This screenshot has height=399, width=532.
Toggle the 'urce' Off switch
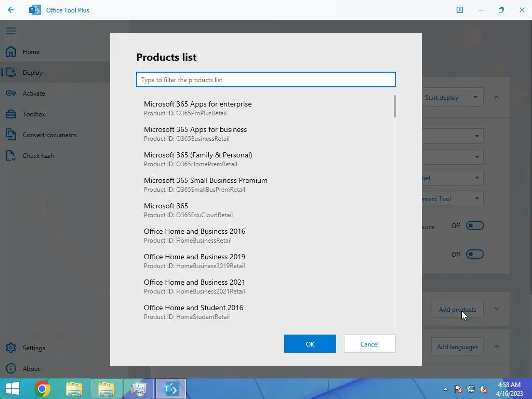[475, 225]
